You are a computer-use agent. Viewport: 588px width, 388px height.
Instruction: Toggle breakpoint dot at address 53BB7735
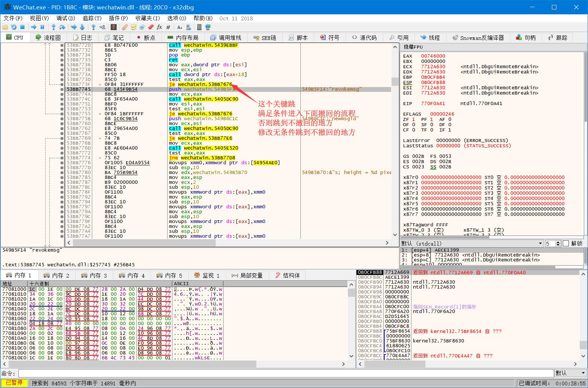(x=62, y=60)
